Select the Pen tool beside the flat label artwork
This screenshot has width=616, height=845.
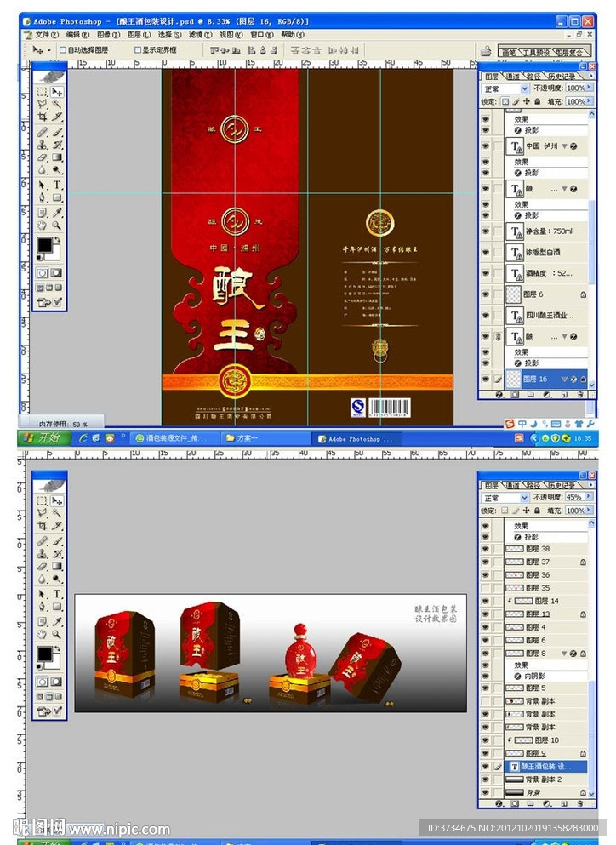click(43, 197)
